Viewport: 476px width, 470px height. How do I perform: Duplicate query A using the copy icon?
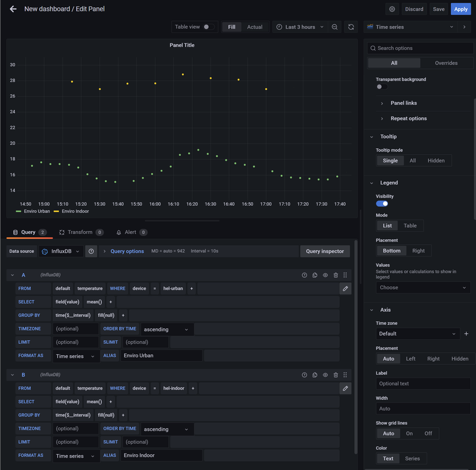click(x=315, y=275)
